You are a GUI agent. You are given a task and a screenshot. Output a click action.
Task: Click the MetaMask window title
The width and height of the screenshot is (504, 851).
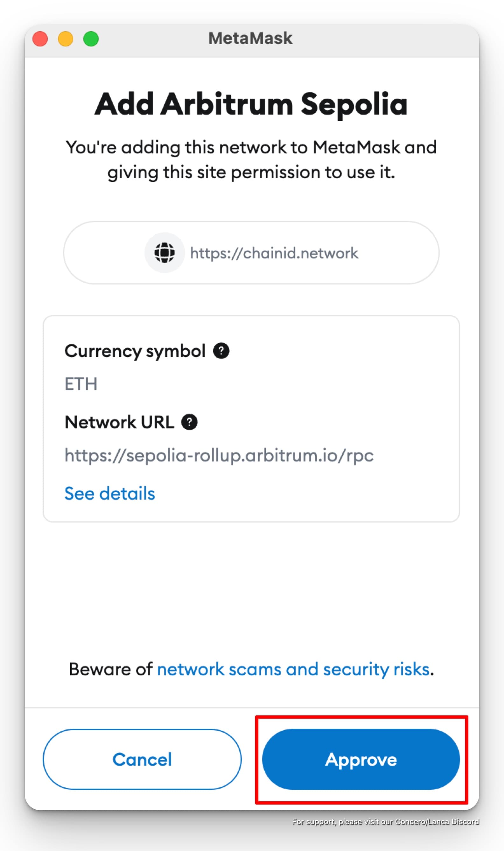coord(250,38)
